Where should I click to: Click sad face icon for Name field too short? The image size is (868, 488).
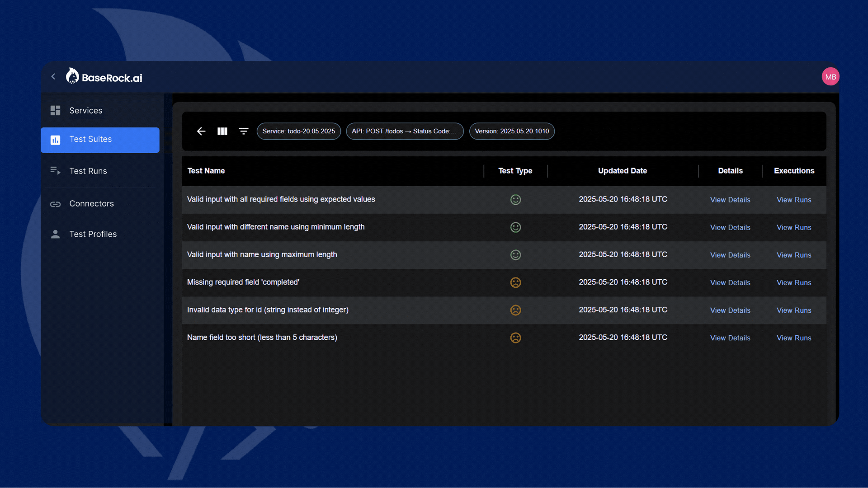click(515, 338)
